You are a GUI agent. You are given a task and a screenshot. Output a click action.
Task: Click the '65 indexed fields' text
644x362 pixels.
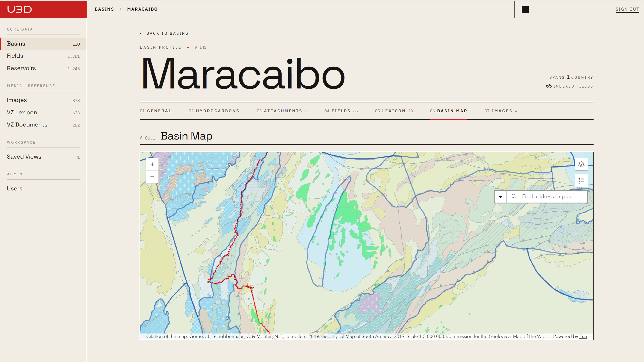pos(569,86)
